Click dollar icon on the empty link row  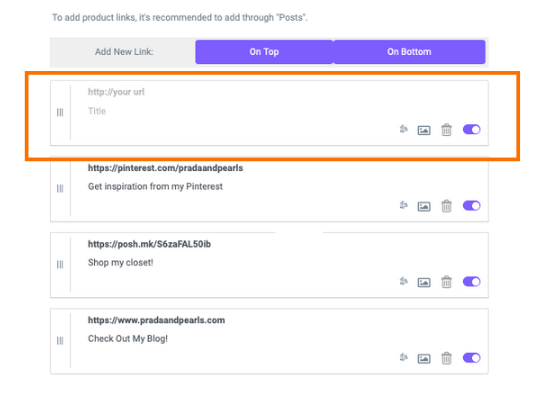tap(403, 129)
